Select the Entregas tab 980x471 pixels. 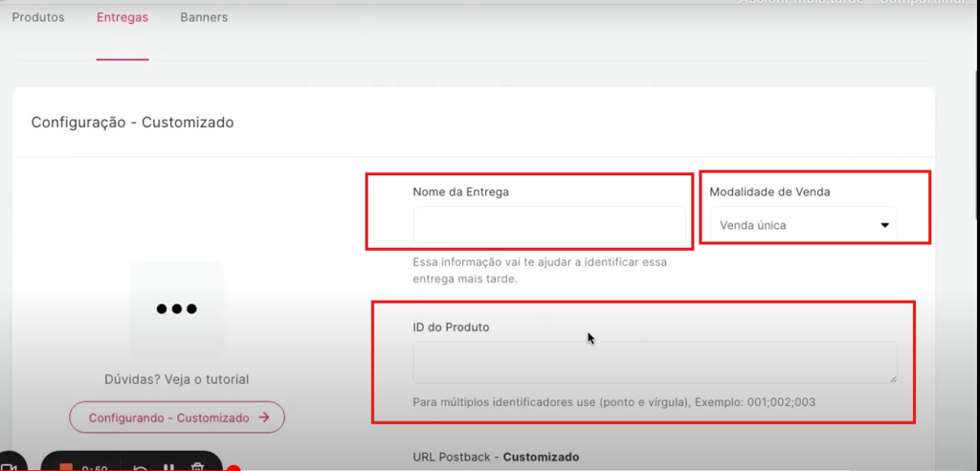[x=122, y=17]
